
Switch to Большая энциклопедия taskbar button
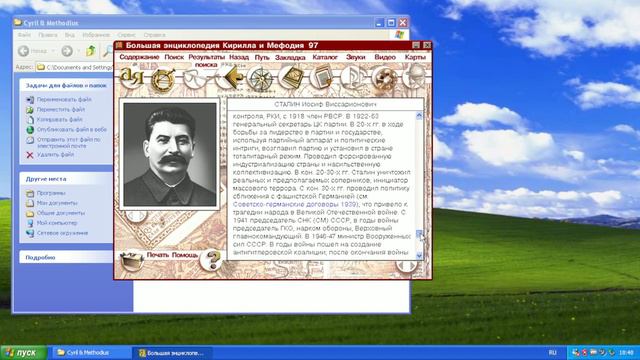pos(173,353)
